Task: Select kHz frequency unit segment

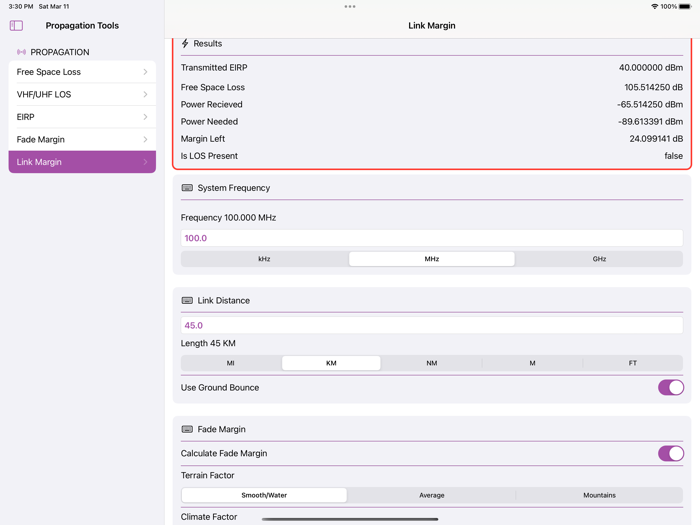Action: pyautogui.click(x=264, y=259)
